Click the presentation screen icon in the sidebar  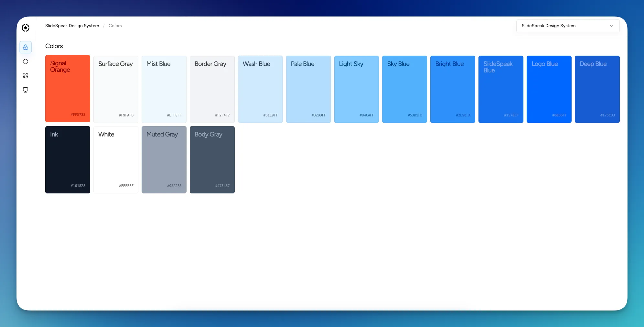pos(26,90)
